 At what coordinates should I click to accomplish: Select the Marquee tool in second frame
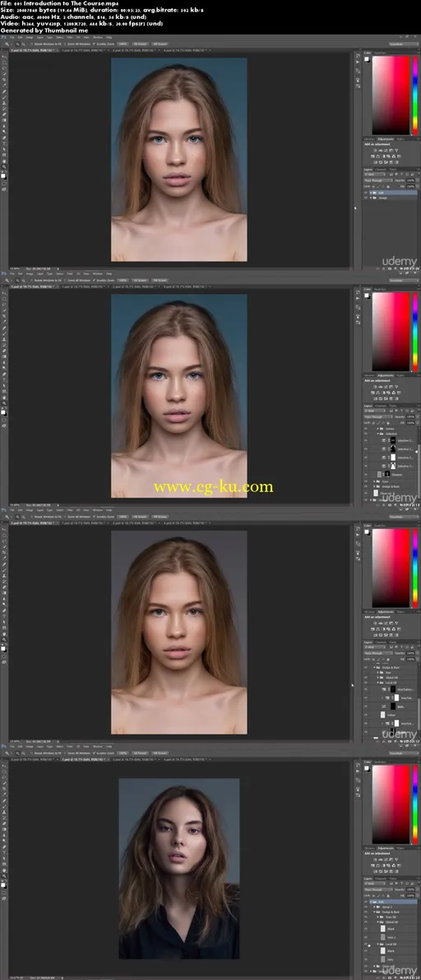(x=4, y=299)
